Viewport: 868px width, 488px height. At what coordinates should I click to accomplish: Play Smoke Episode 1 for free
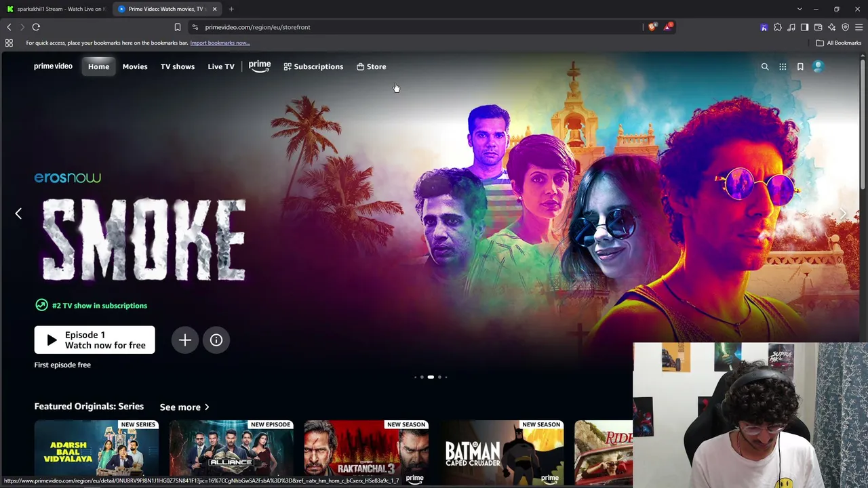pyautogui.click(x=95, y=340)
